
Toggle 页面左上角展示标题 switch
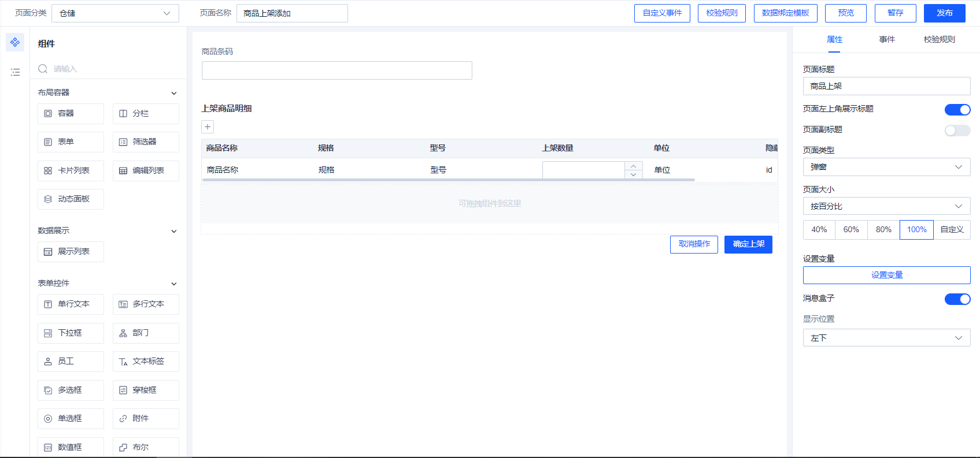pyautogui.click(x=957, y=110)
